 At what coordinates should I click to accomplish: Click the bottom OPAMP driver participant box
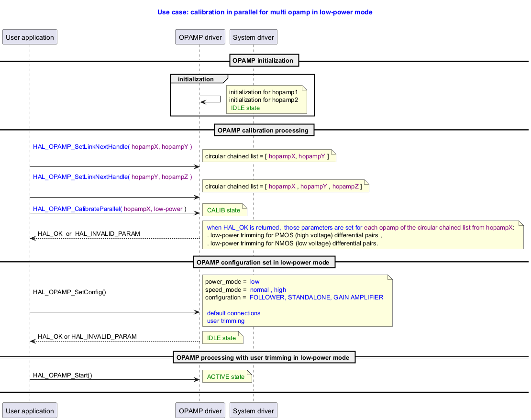[x=200, y=410]
